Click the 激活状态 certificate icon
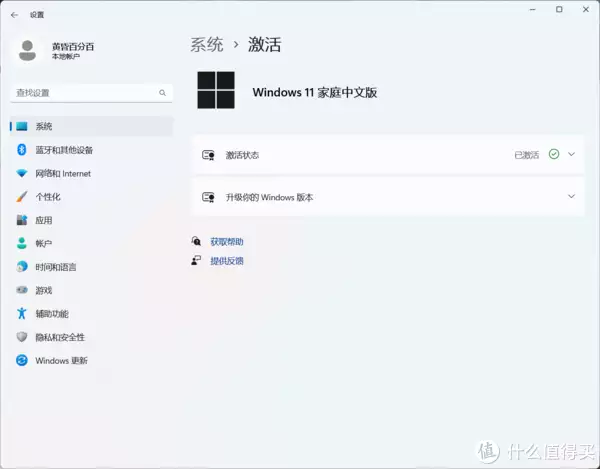Image resolution: width=600 pixels, height=469 pixels. 208,155
